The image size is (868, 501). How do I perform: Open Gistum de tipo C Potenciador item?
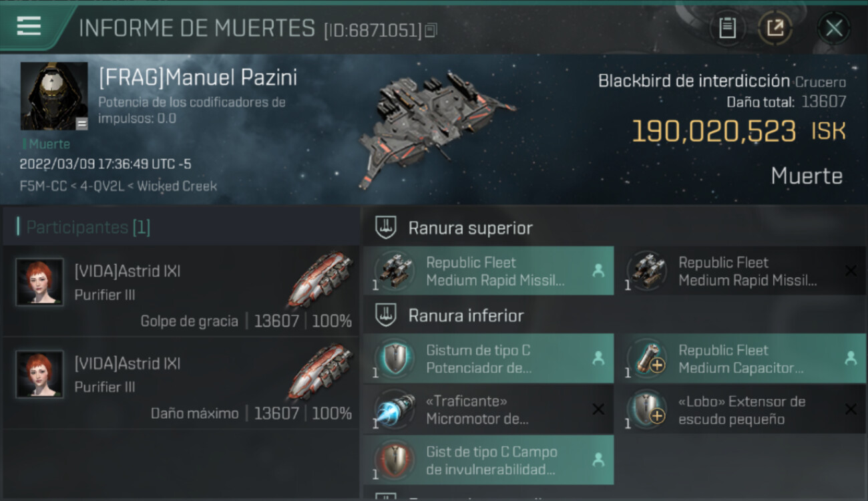pyautogui.click(x=489, y=359)
